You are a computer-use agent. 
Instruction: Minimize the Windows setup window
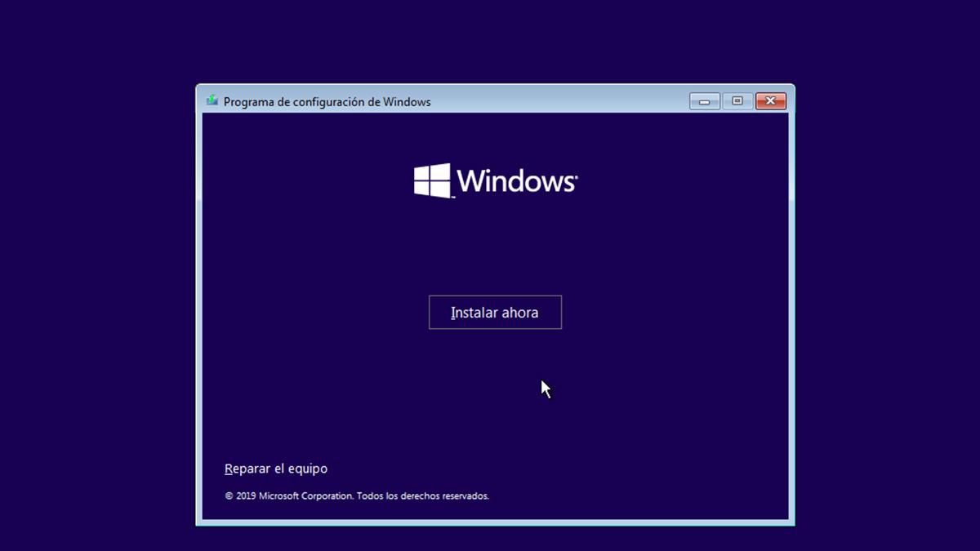point(704,101)
